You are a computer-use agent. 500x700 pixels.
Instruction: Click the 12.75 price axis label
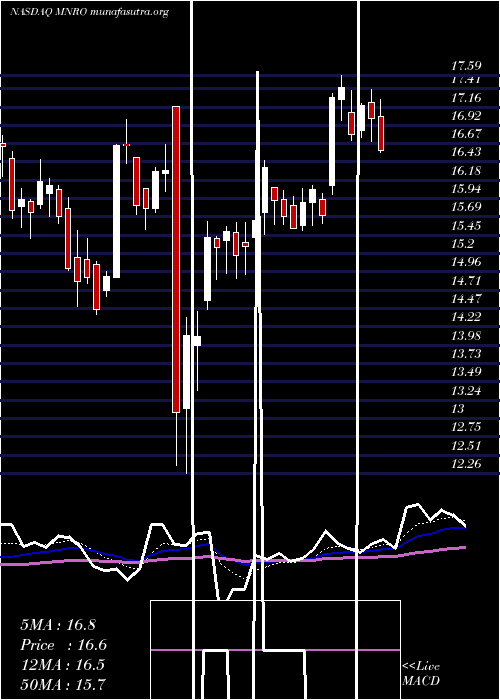click(466, 427)
